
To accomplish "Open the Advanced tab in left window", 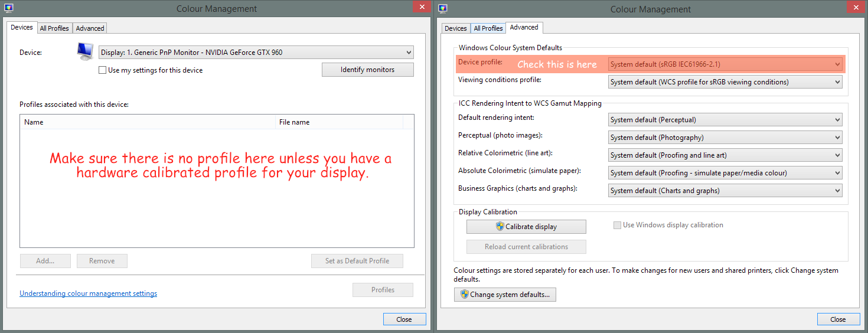I will click(90, 28).
